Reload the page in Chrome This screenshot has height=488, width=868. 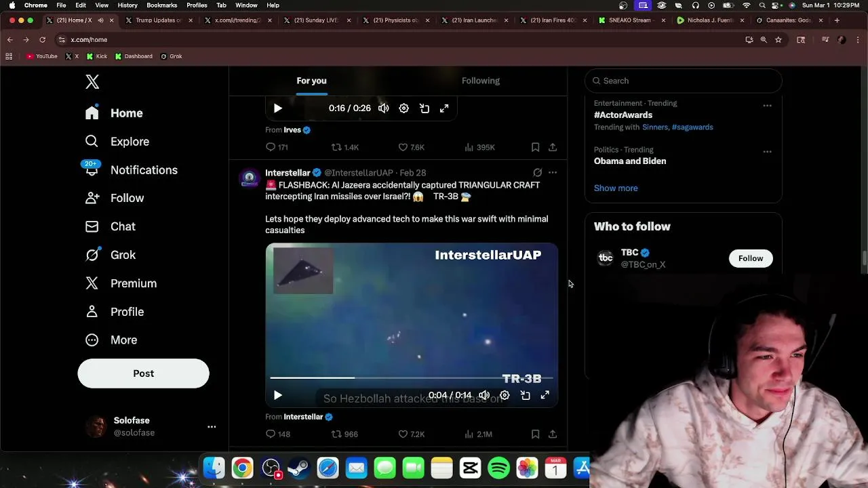[x=42, y=40]
